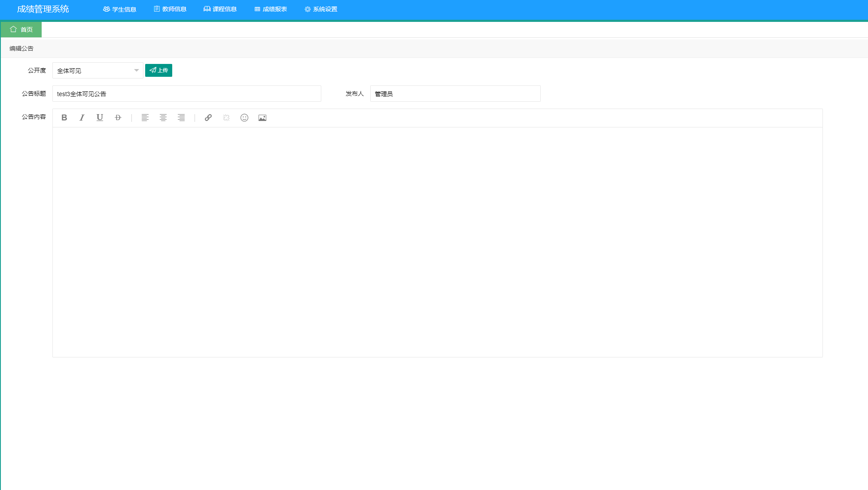Align text to the left

145,118
